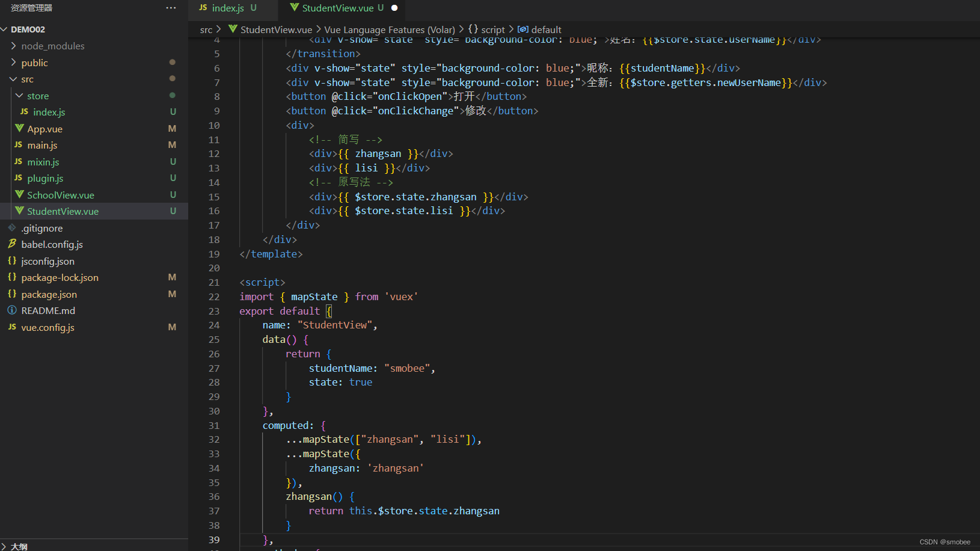Switch to the StudentView.vue editor tab
980x551 pixels.
[341, 8]
